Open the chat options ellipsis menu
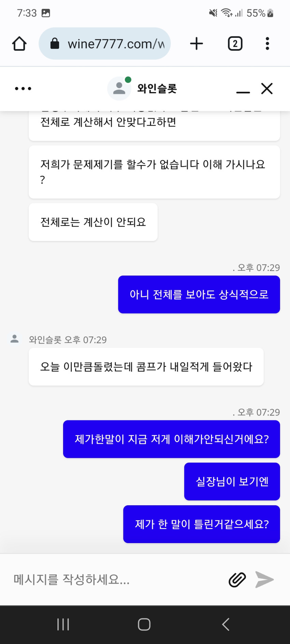 23,89
